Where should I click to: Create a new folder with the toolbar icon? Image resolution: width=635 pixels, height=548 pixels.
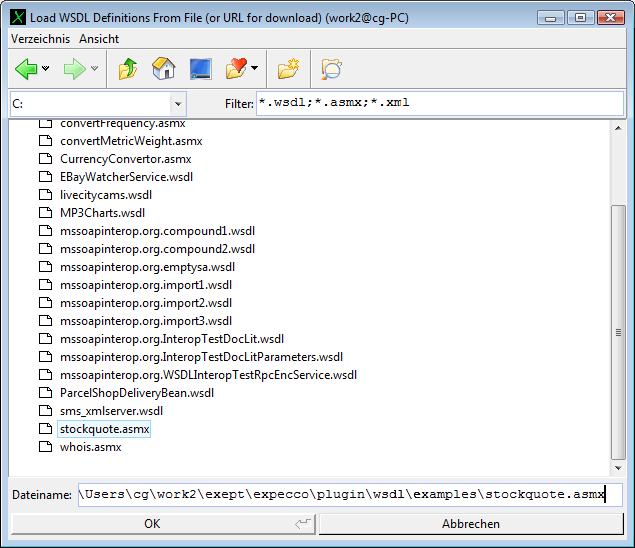click(289, 69)
